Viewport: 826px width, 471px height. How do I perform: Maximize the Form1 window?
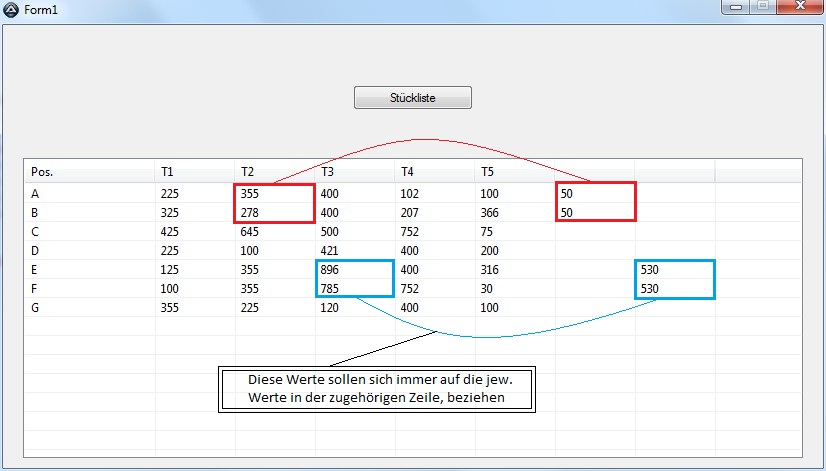[x=762, y=7]
